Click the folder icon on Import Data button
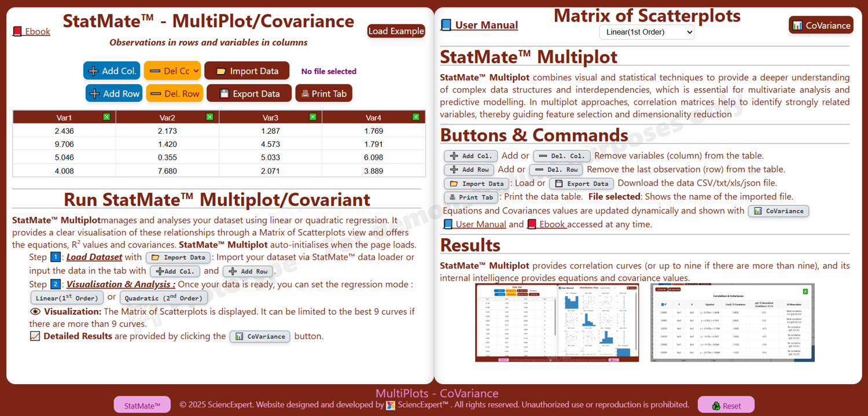 tap(220, 71)
